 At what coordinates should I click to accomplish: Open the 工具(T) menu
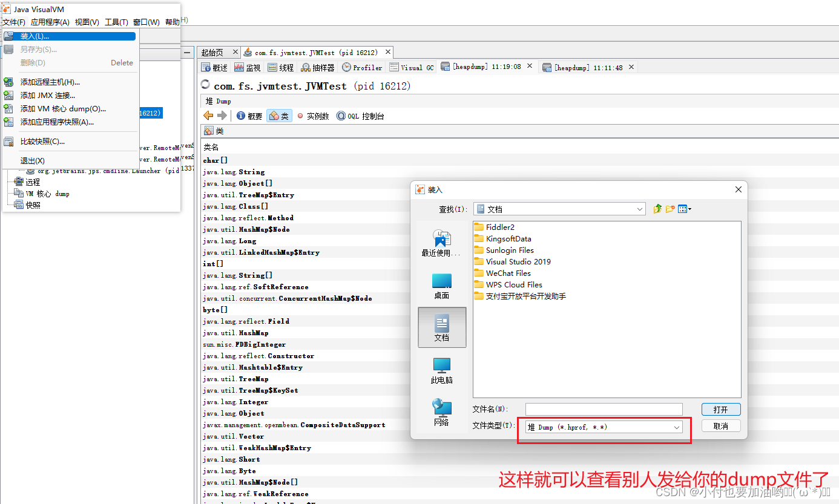pos(116,22)
